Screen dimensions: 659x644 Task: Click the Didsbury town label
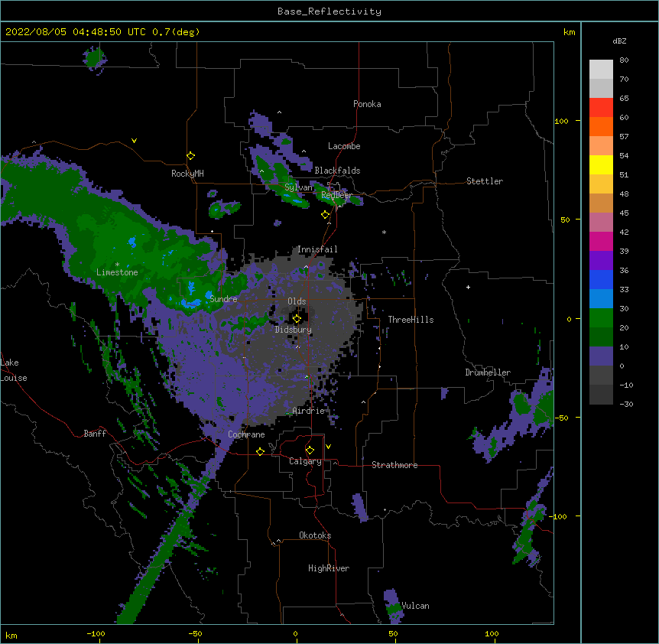[293, 330]
